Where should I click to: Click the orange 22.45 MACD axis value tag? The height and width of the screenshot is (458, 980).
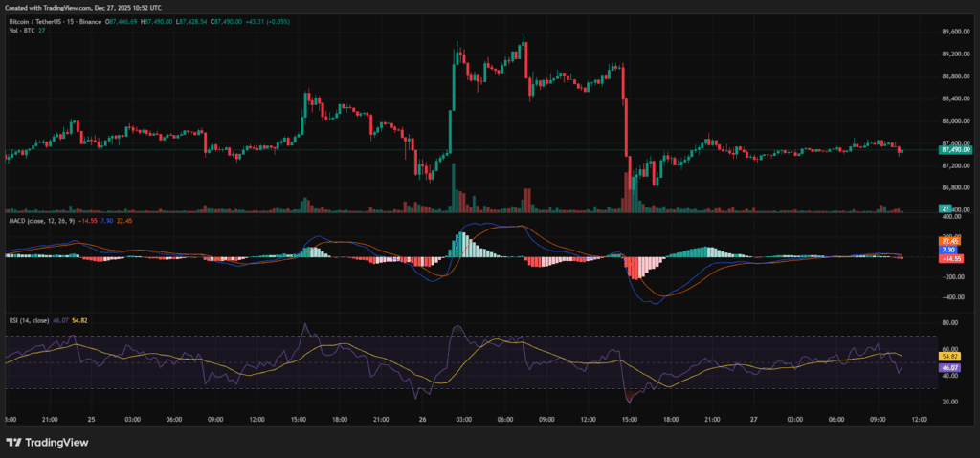[950, 241]
